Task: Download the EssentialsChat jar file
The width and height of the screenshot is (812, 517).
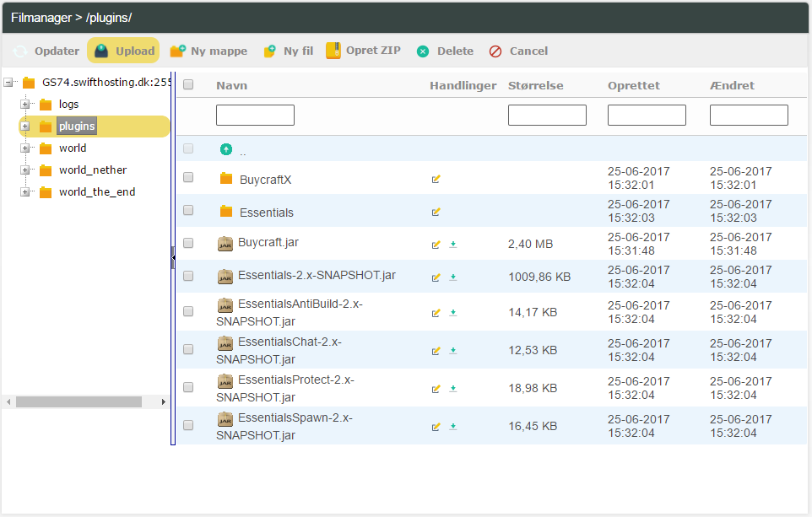Action: 453,351
